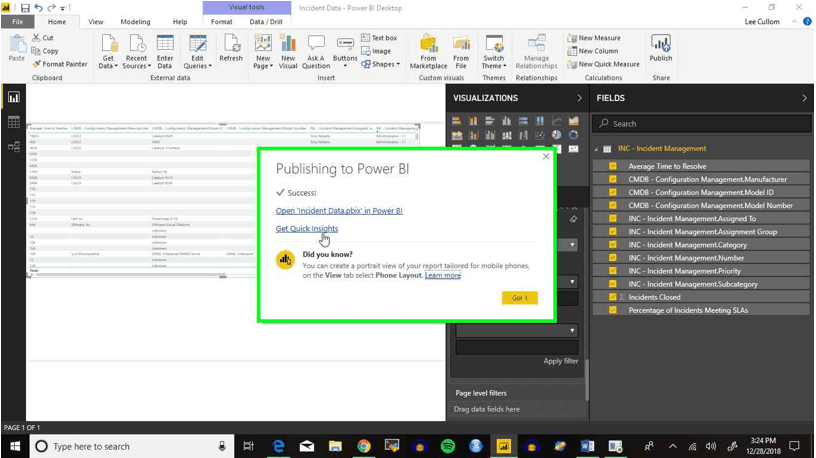Screen dimensions: 816x458
Task: Click the Edit Queries icon
Action: (x=197, y=51)
